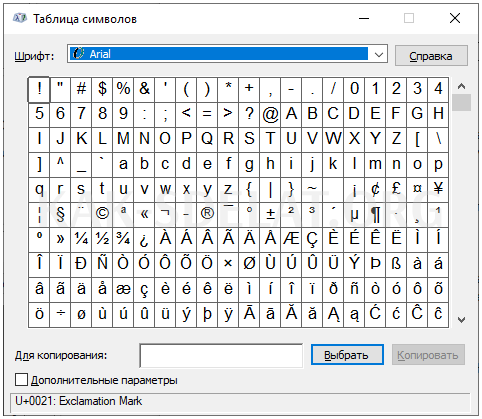Select the Ĉ capital circumflex character
482x419 pixels.
[x=417, y=314]
